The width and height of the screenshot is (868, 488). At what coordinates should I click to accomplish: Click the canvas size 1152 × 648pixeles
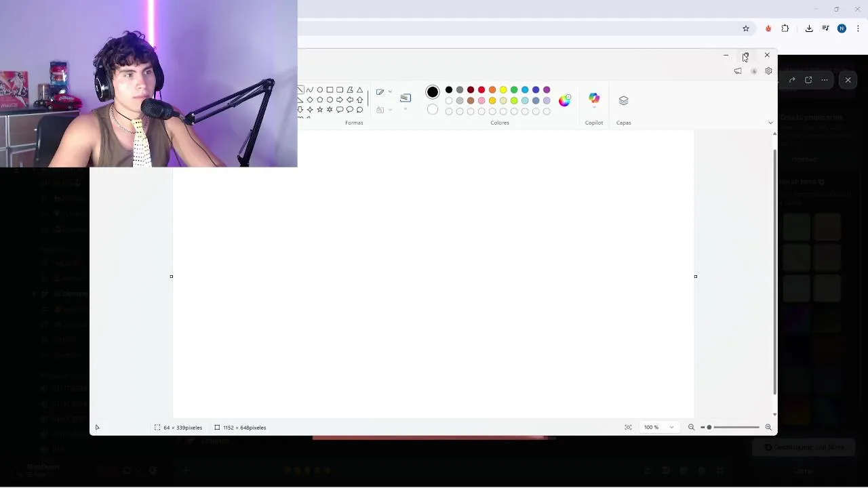(240, 428)
